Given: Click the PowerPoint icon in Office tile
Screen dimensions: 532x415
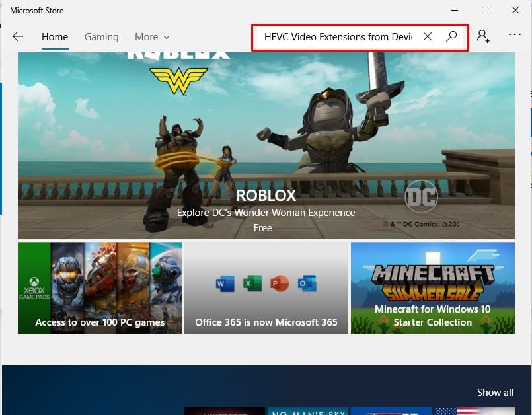Looking at the screenshot, I should point(280,283).
